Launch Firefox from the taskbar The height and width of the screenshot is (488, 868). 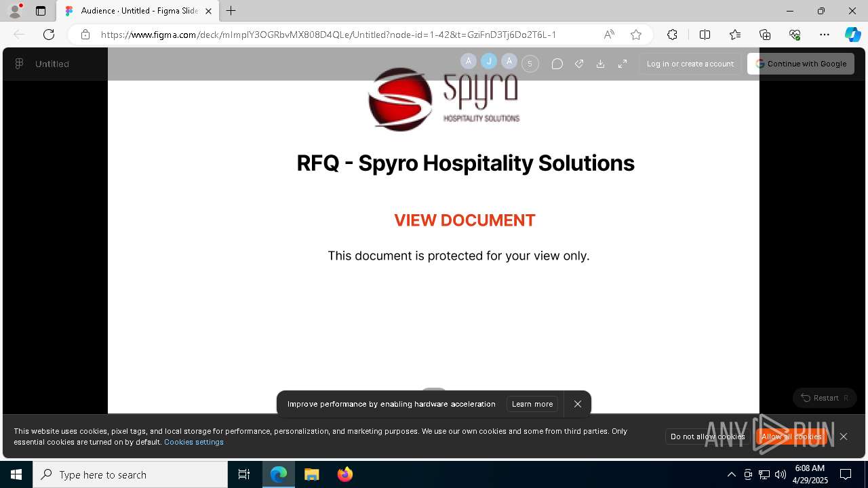(345, 474)
